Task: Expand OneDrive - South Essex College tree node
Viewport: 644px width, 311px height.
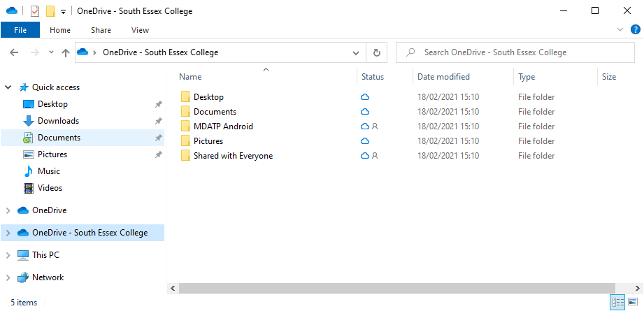Action: tap(8, 233)
